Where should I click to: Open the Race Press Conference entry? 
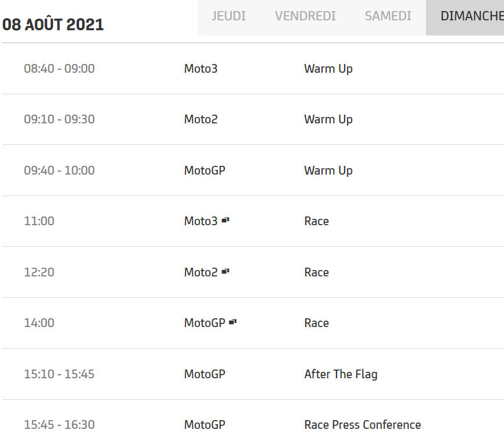(x=362, y=425)
